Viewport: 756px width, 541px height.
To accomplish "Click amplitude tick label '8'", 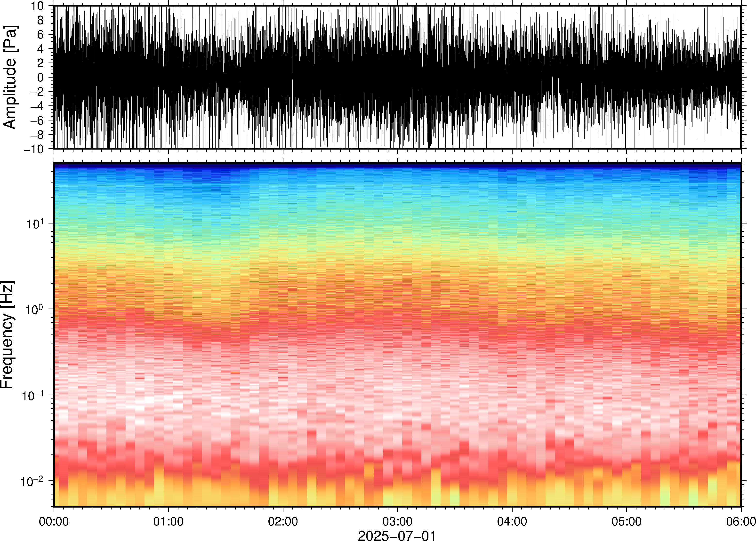I will (x=41, y=20).
